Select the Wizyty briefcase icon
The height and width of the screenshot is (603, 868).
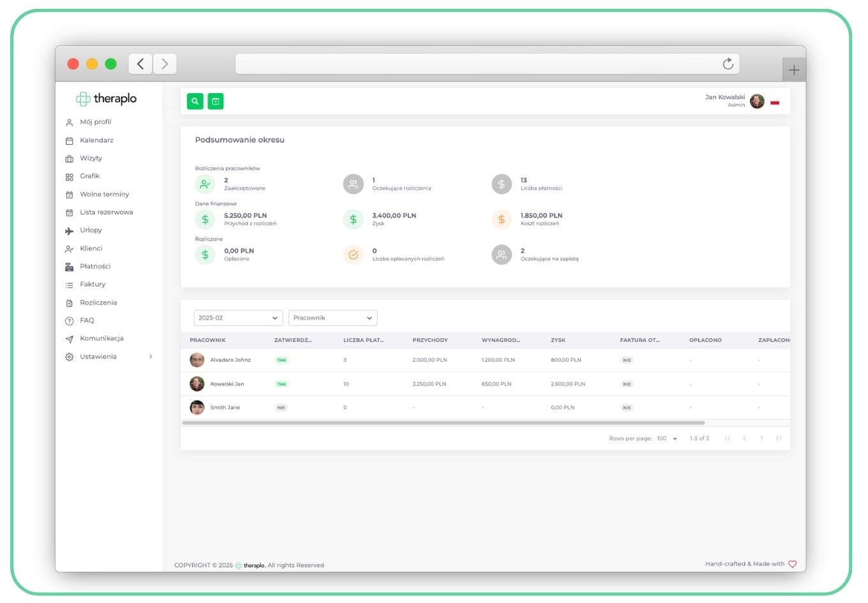[x=70, y=158]
